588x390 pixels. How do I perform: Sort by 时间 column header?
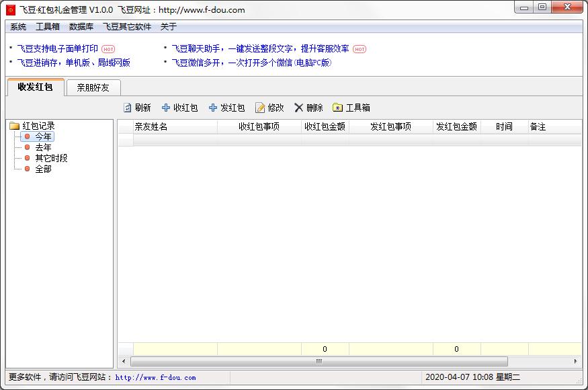pos(505,127)
